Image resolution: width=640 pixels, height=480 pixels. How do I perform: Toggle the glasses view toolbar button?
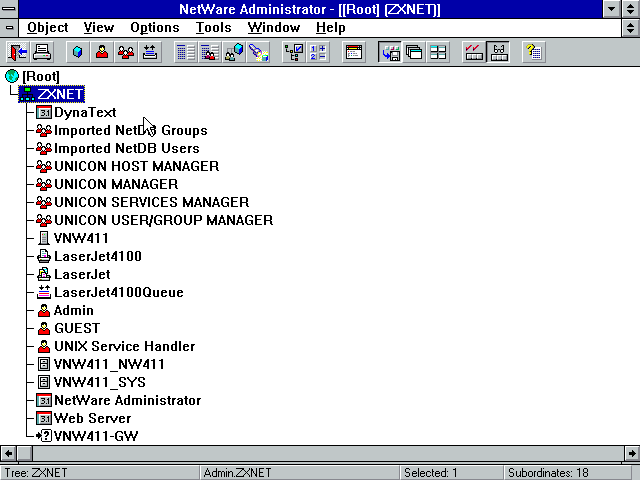point(498,52)
